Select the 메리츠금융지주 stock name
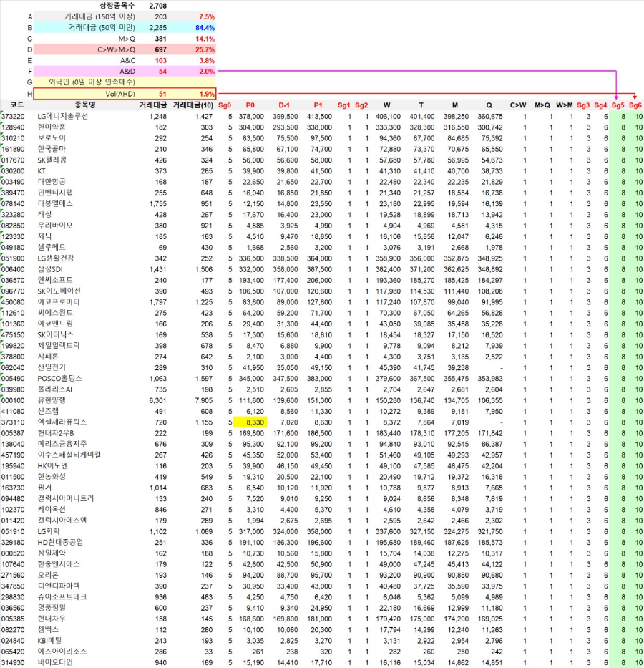644x668 pixels. point(62,444)
